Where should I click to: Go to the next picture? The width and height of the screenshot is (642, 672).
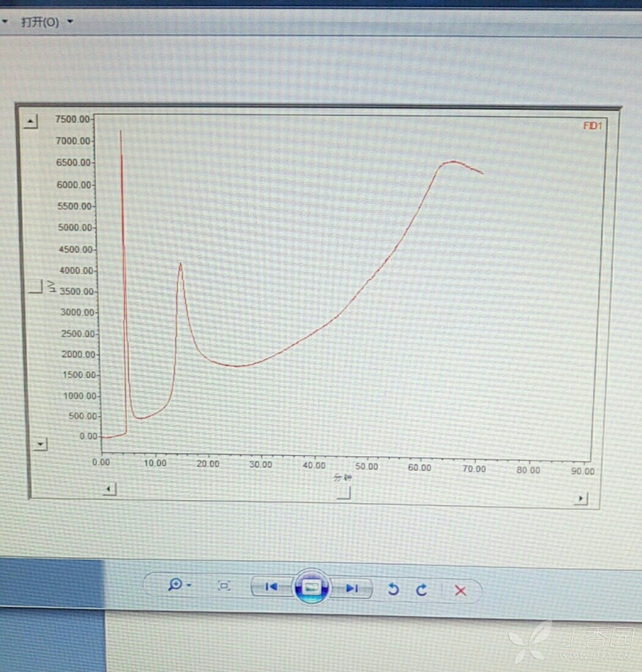tap(352, 588)
